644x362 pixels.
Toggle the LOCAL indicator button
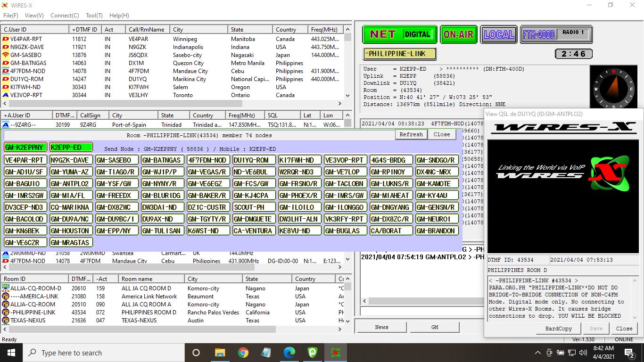coord(499,34)
